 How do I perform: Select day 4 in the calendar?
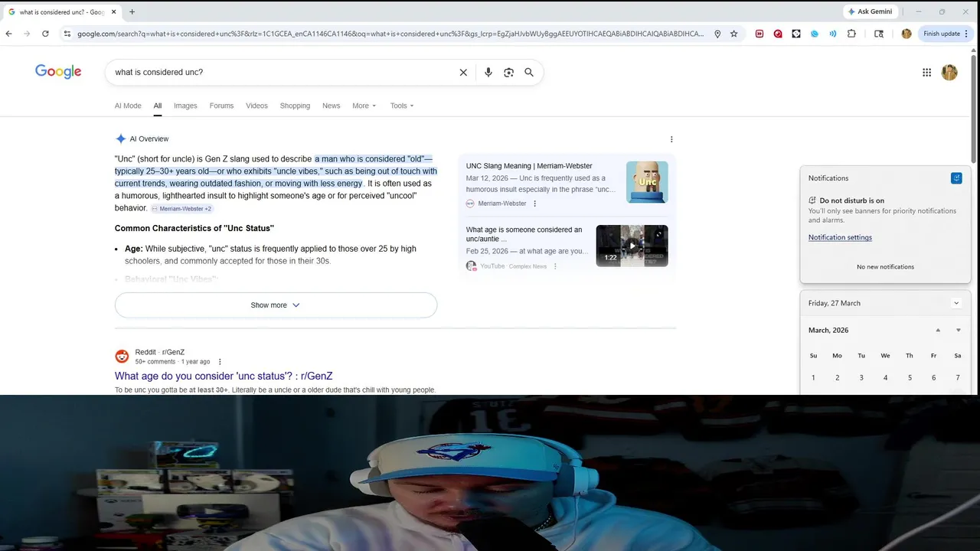[x=885, y=378]
